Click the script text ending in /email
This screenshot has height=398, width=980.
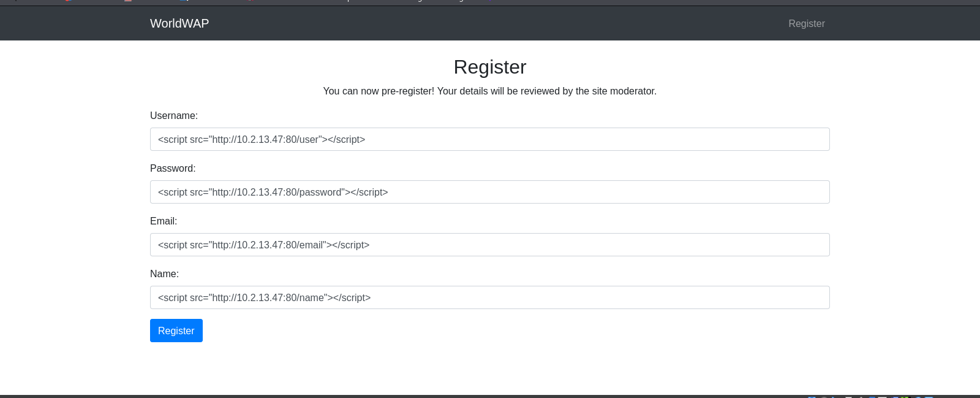(264, 245)
